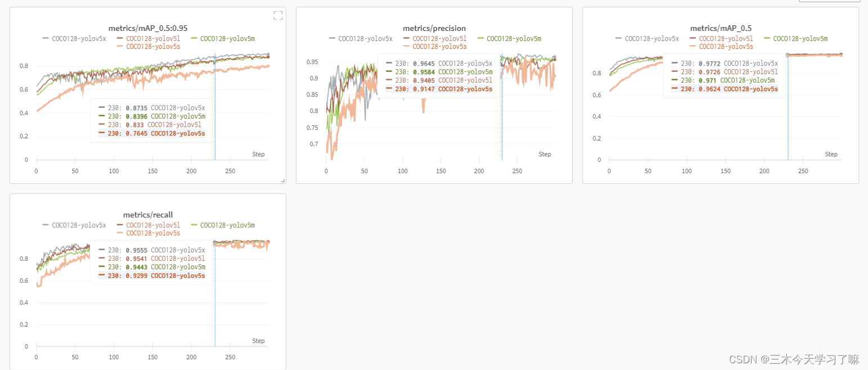Image resolution: width=868 pixels, height=370 pixels.
Task: Select COCO128-yolov5m legend entry in precision chart
Action: (509, 39)
